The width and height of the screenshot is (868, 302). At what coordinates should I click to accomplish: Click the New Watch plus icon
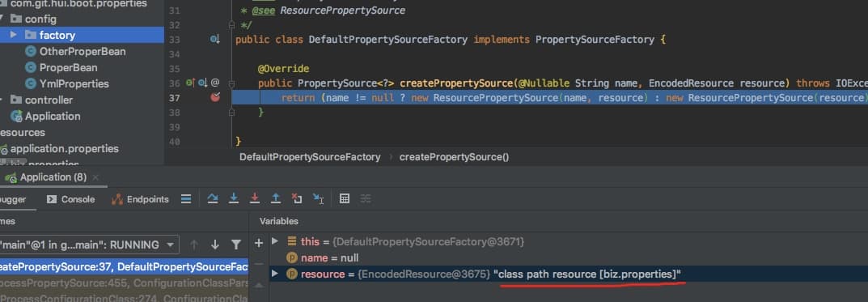tap(259, 243)
